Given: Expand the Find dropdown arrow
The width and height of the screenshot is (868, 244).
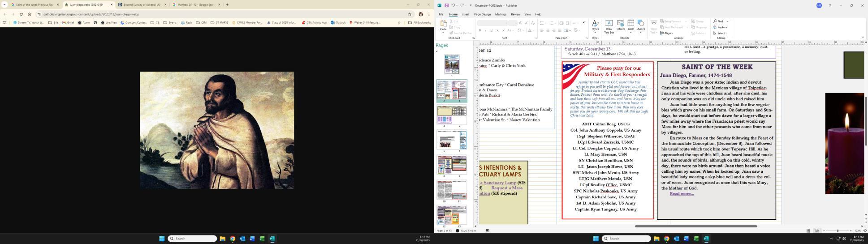Looking at the screenshot, I should tap(727, 21).
